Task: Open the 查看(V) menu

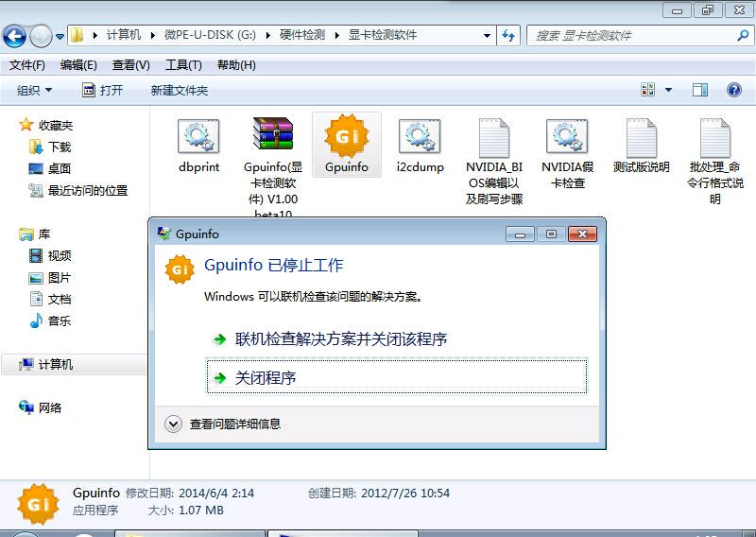Action: [x=130, y=65]
